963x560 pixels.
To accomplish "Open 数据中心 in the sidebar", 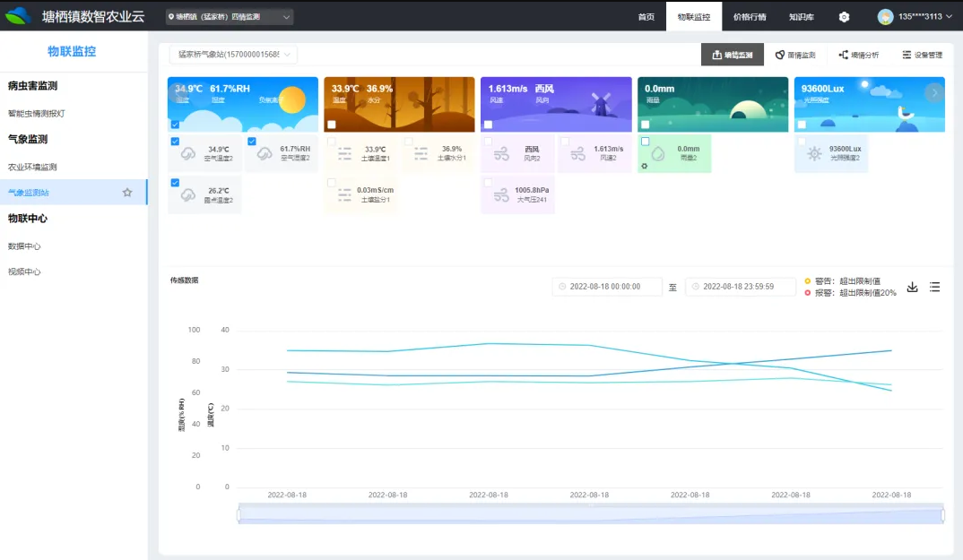I will (x=24, y=246).
